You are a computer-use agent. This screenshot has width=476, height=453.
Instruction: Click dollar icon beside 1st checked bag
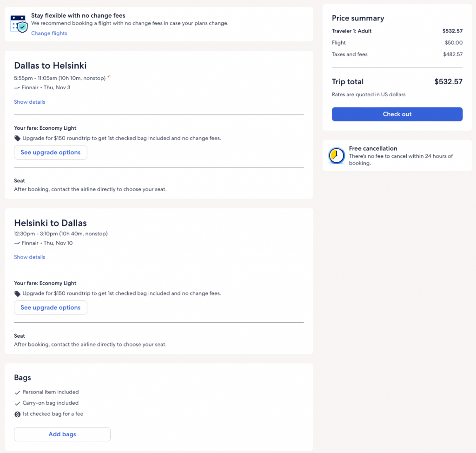click(x=18, y=414)
